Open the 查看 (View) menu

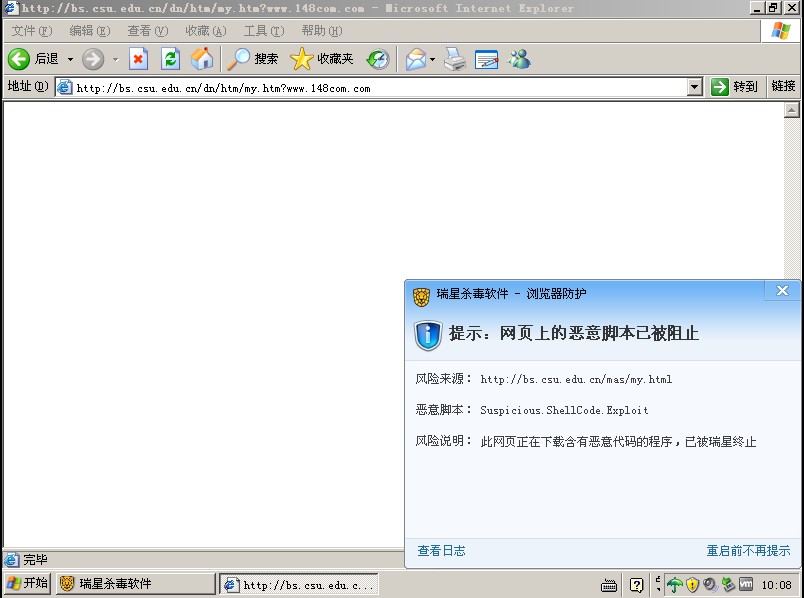coord(147,31)
